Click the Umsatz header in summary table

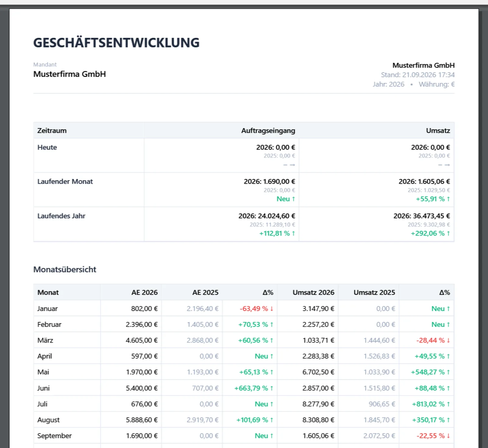coord(438,131)
